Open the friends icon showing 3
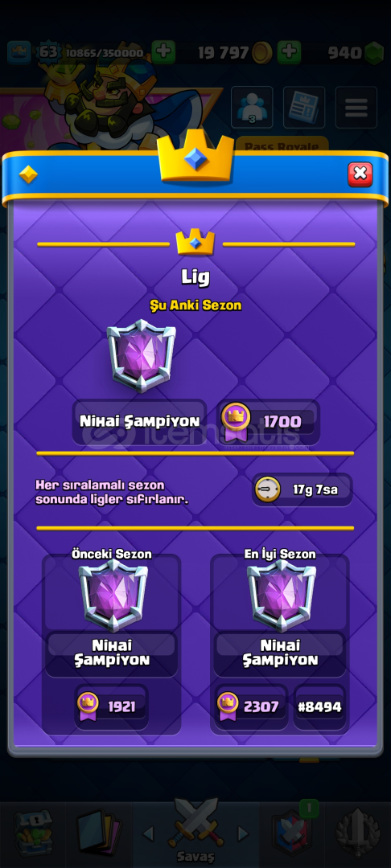 pyautogui.click(x=252, y=108)
